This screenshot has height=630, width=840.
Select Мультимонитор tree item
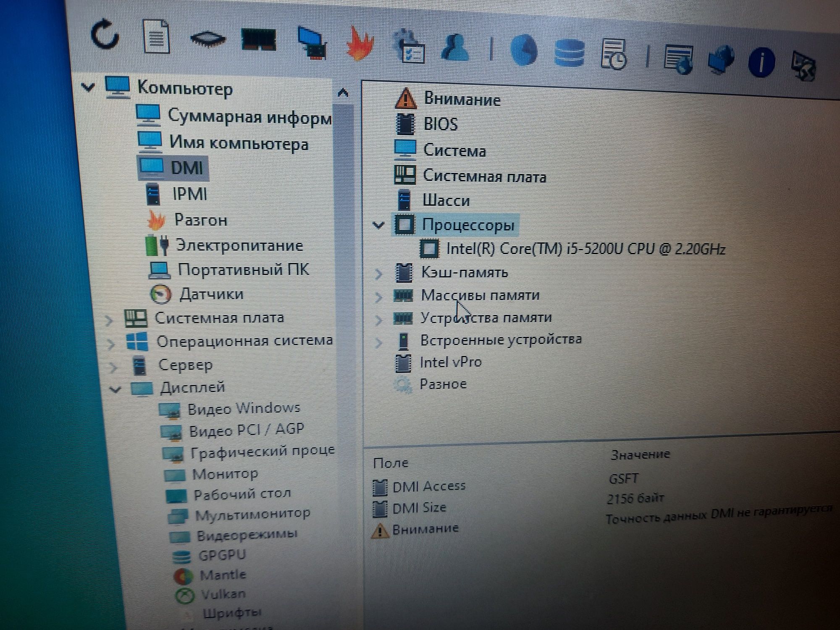pyautogui.click(x=239, y=514)
